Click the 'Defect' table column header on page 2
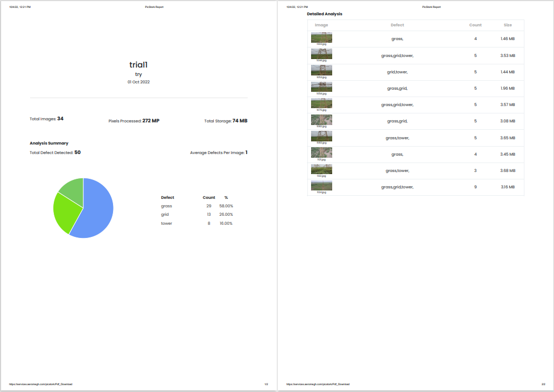The width and height of the screenshot is (554, 392). [397, 25]
